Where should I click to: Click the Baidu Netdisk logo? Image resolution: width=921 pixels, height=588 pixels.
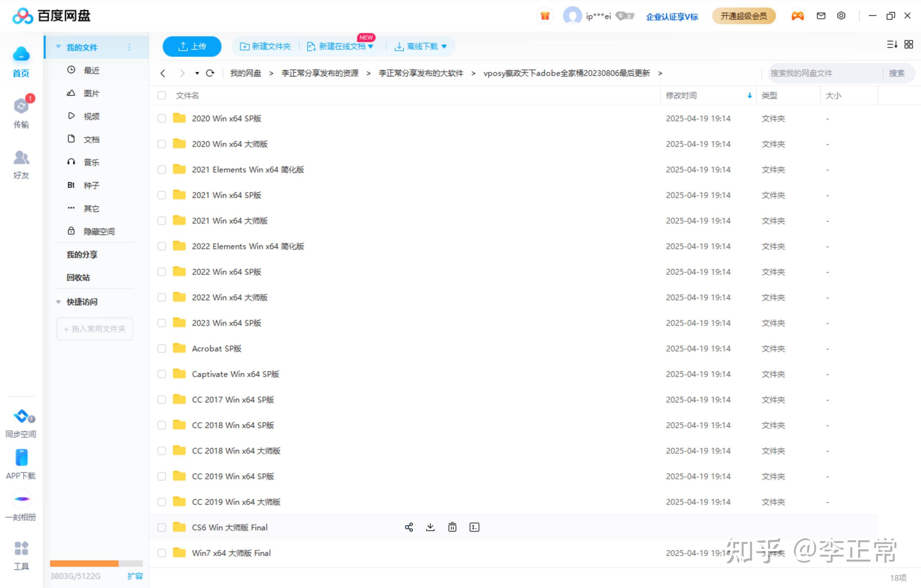(51, 16)
